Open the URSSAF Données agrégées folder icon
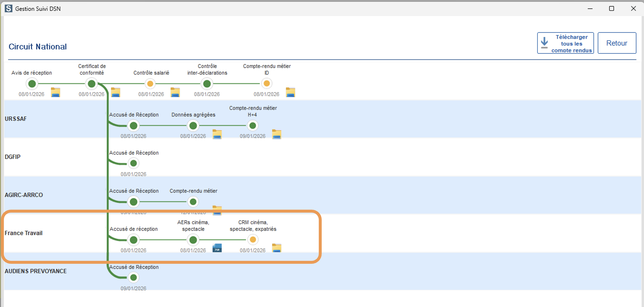 [x=217, y=134]
